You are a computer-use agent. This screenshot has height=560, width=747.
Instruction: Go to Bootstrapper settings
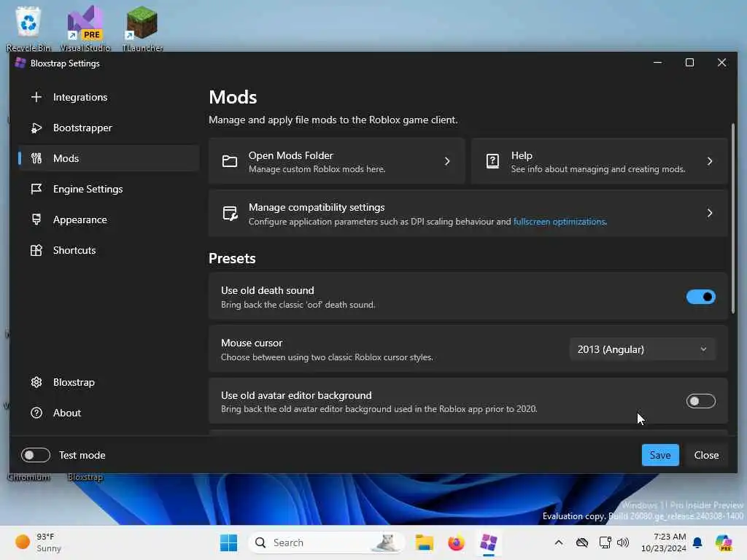[x=109, y=128]
